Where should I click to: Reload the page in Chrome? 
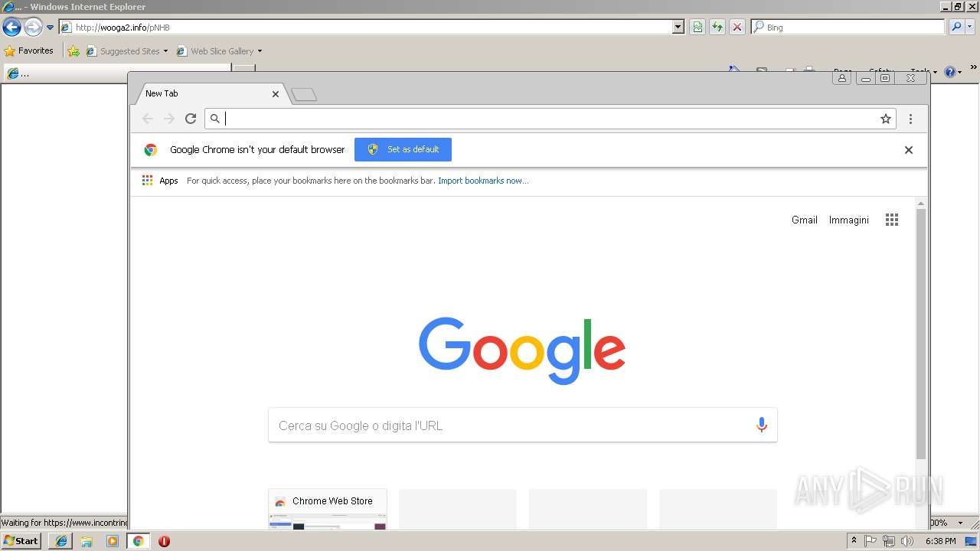tap(191, 119)
